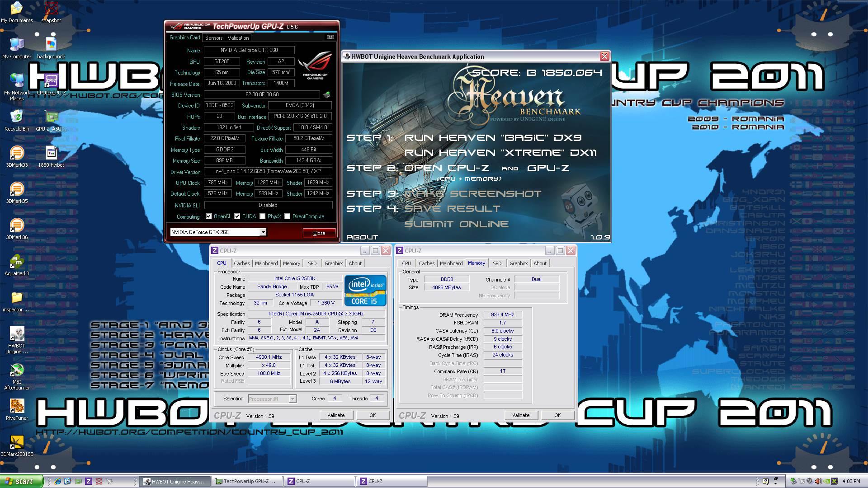The height and width of the screenshot is (488, 868).
Task: Switch to Graphics tab in right CPU-Z
Action: (519, 263)
